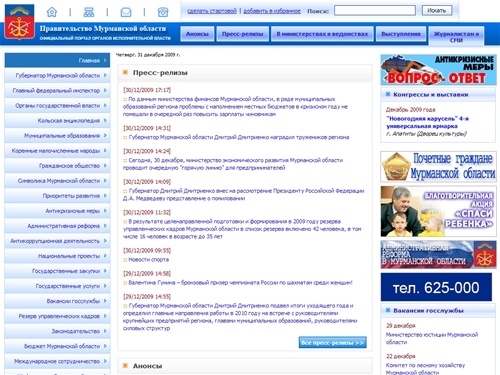Screen dimensions: 500x375
Task: Open Символика Мурманской области menu item
Action: 57,181
